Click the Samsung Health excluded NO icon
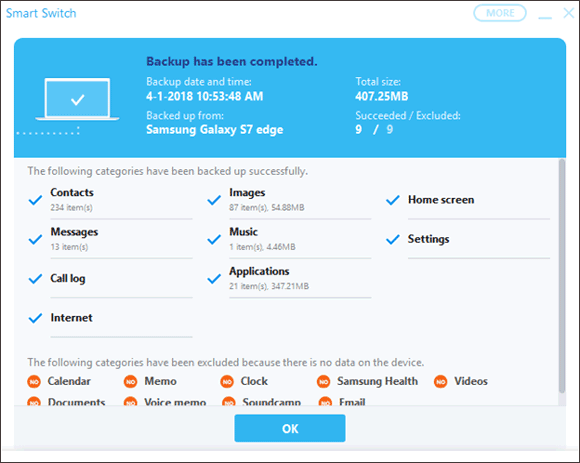 click(323, 382)
